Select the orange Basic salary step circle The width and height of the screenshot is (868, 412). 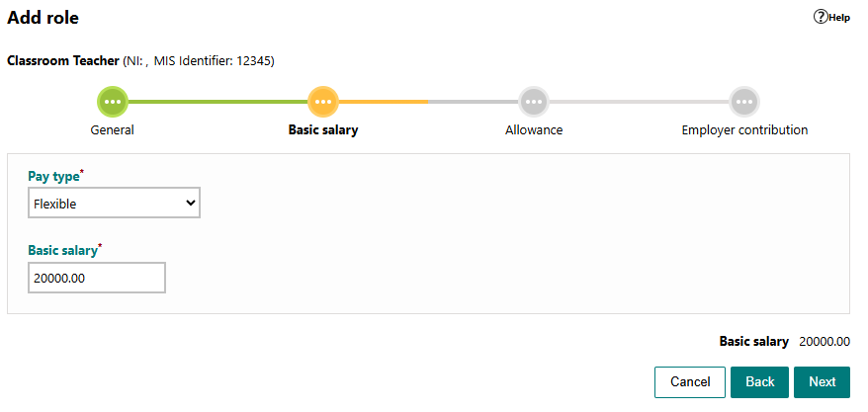pos(323,102)
